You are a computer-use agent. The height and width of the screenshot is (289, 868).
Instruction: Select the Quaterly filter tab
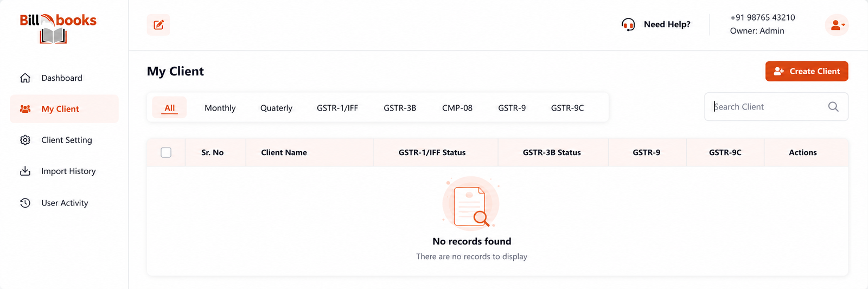(x=276, y=108)
